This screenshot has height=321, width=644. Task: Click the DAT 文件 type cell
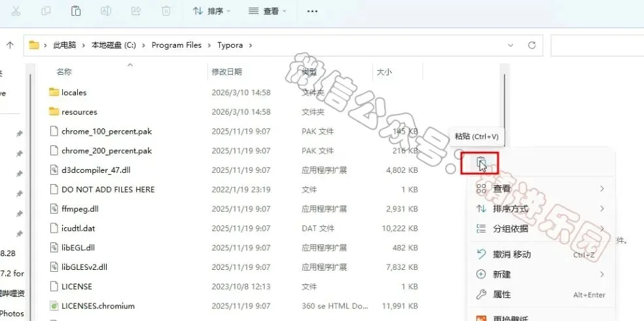tap(318, 228)
